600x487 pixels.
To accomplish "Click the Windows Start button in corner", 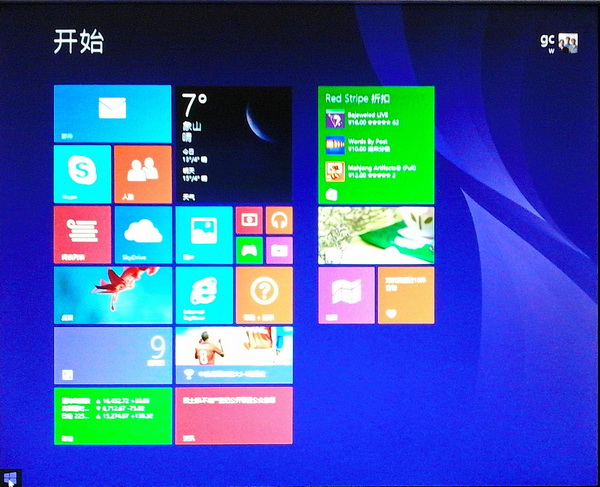I will point(10,477).
